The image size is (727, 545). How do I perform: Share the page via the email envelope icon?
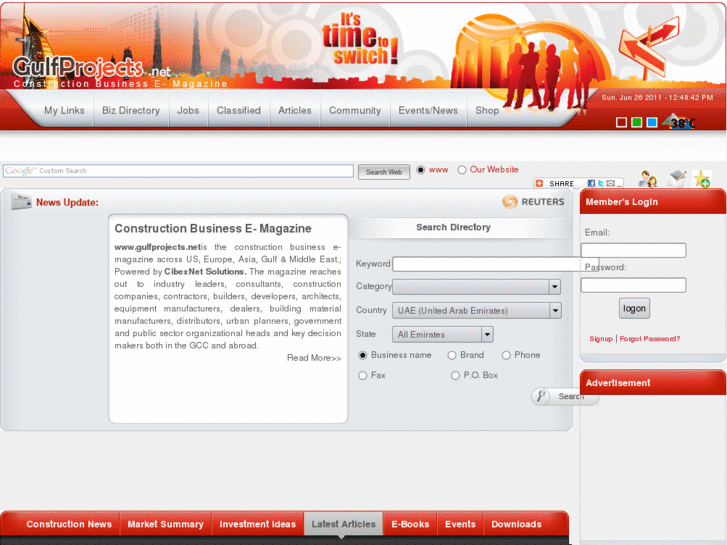pyautogui.click(x=611, y=183)
